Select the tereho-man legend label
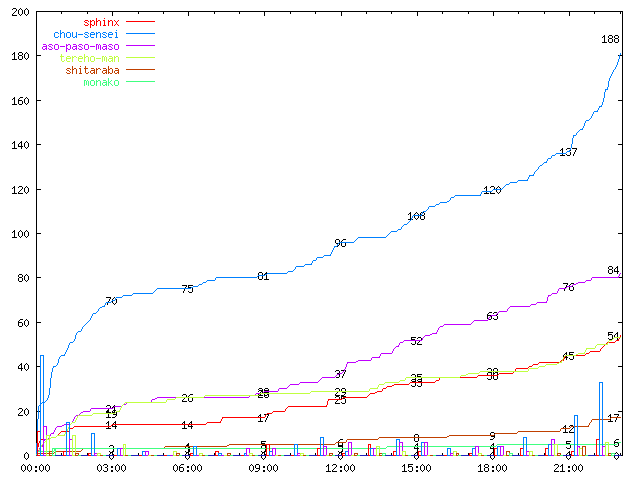 [x=89, y=58]
